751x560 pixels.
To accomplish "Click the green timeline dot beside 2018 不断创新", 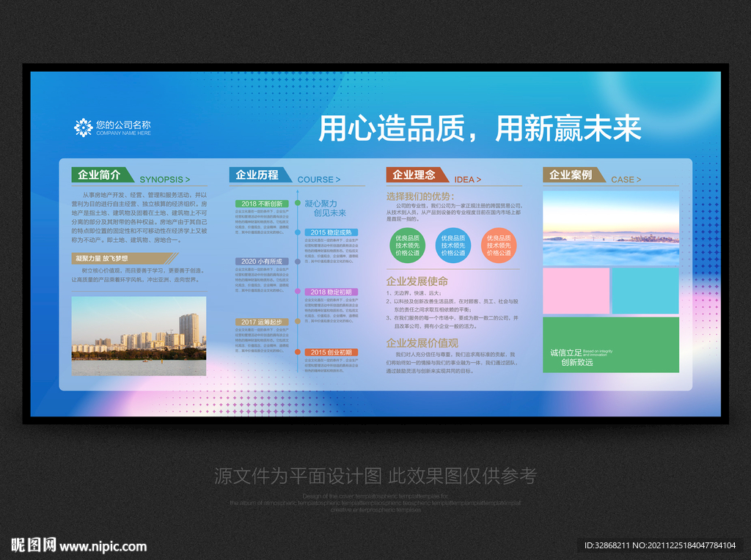I will click(298, 203).
